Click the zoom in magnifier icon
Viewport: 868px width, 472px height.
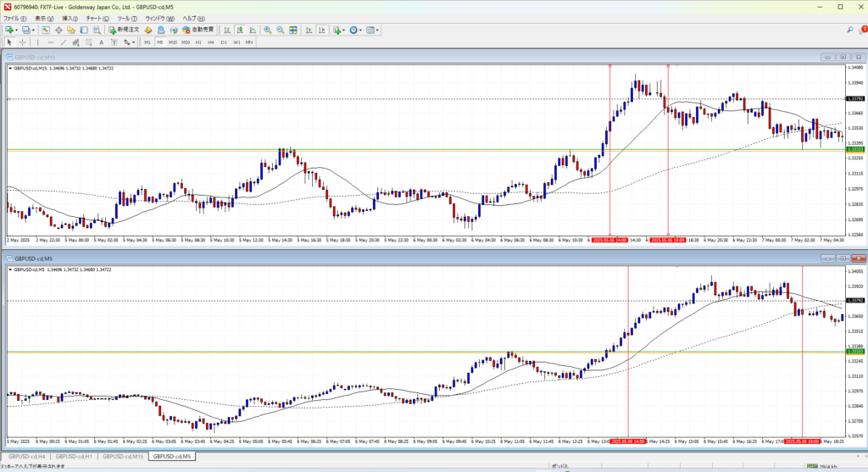pos(267,31)
